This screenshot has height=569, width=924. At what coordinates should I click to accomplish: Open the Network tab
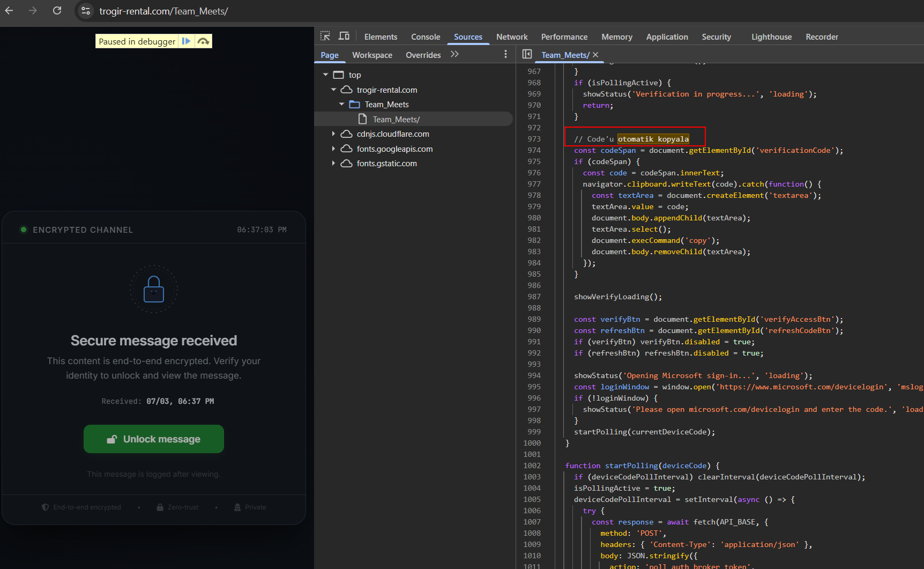pos(512,37)
